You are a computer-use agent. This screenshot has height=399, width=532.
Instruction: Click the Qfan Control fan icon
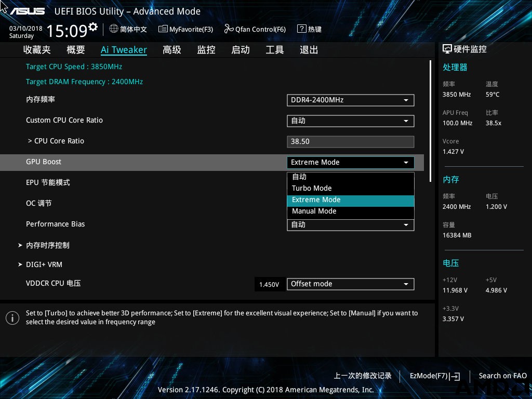pyautogui.click(x=229, y=29)
